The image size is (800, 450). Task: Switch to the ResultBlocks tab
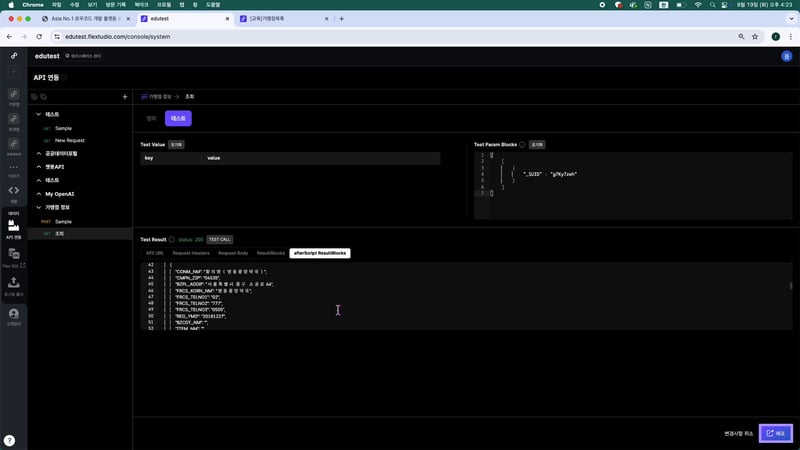click(x=271, y=253)
